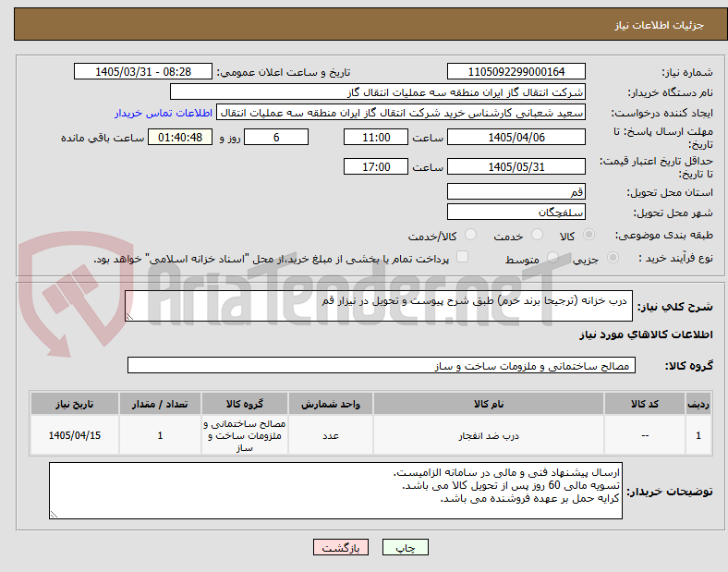This screenshot has height=572, width=728.
Task: Click the شماره نیاز field 1105092299000164
Action: (x=516, y=71)
